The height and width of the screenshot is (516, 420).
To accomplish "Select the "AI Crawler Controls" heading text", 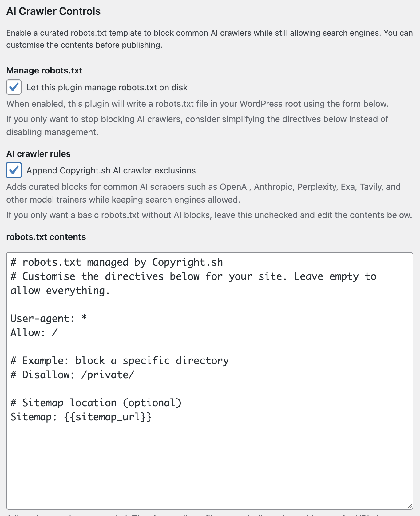I will pyautogui.click(x=54, y=11).
